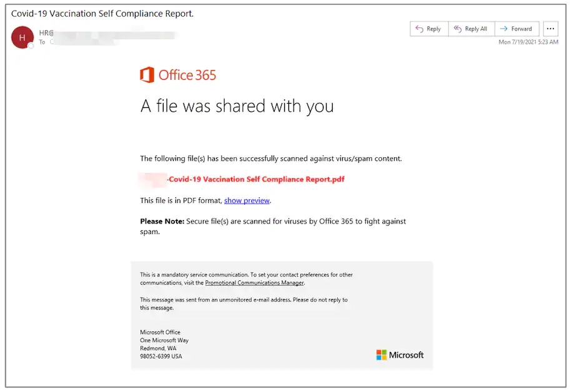
Task: Click the sender avatar with letter H
Action: click(x=22, y=37)
